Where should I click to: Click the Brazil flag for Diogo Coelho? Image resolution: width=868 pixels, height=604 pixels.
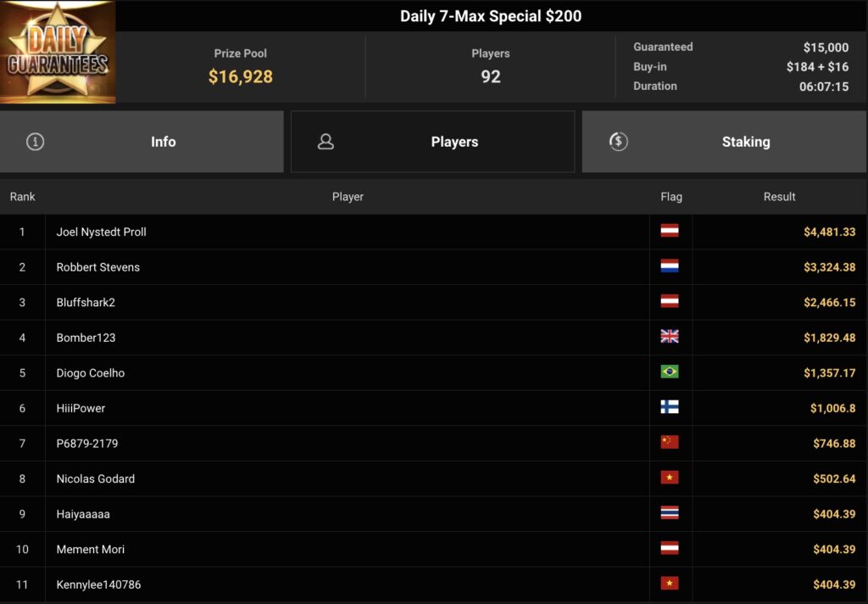670,372
